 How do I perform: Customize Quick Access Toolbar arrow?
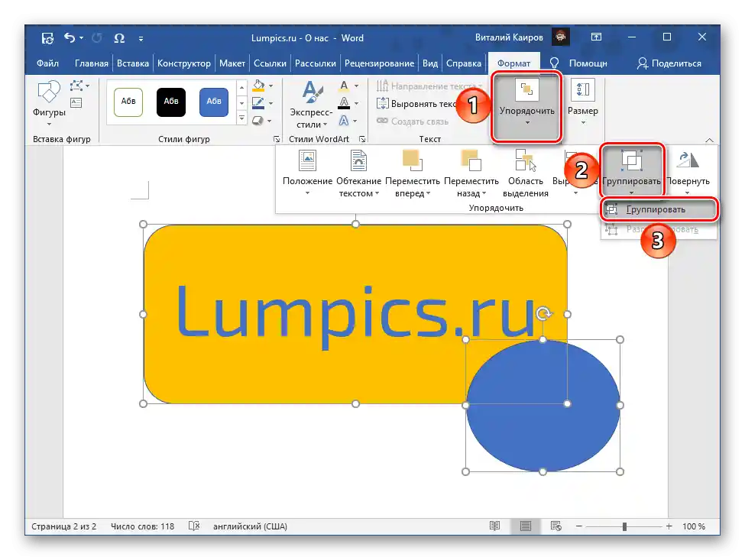(141, 38)
